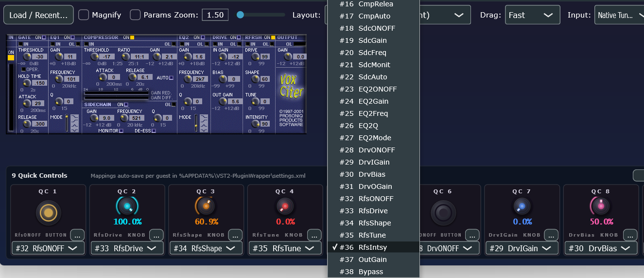The image size is (644, 278).
Task: Click the Refresh Drive knob
Action: 255,57
